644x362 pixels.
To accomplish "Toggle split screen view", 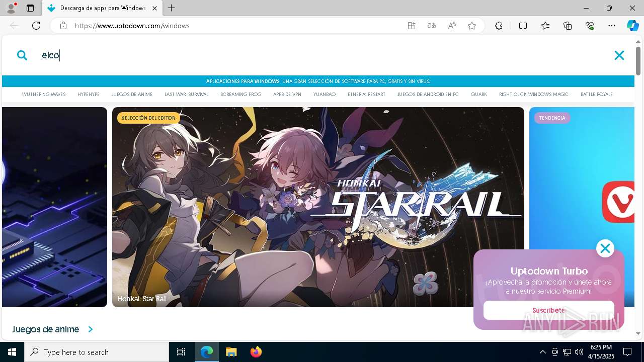I will click(523, 26).
